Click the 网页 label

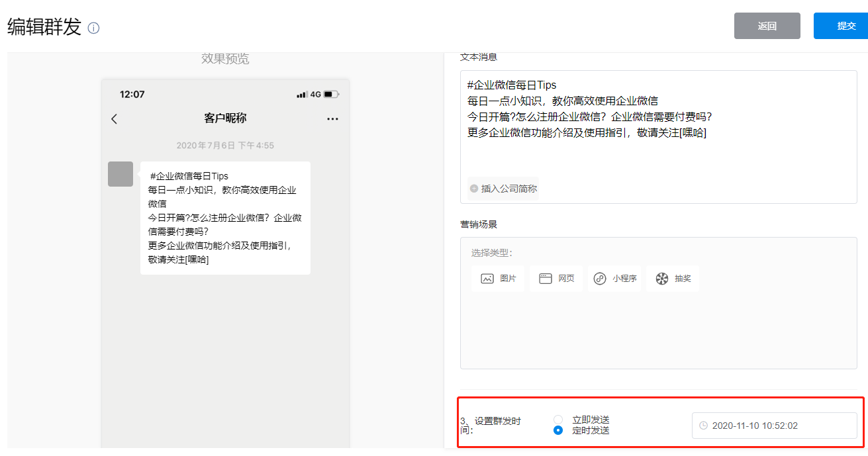pos(566,279)
